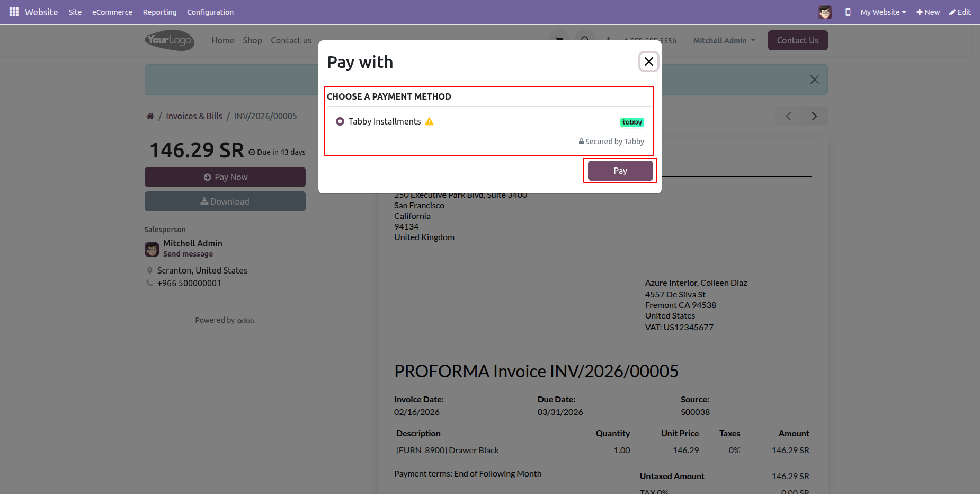Click the VAT: US12345677 text
This screenshot has height=494, width=980.
(x=679, y=327)
